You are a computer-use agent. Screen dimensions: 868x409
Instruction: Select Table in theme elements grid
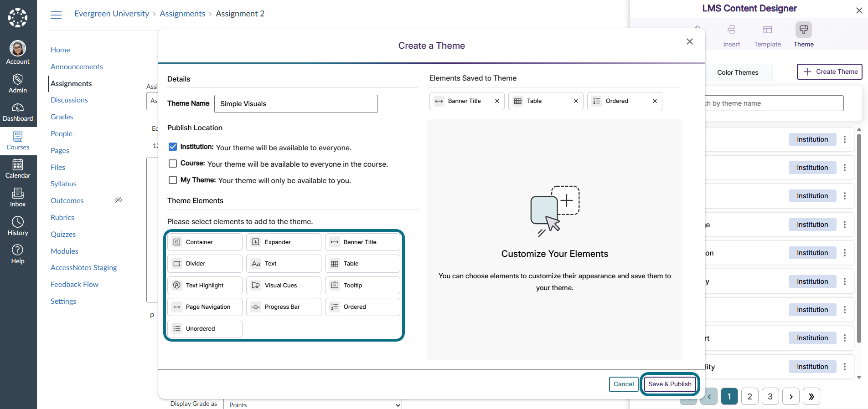click(362, 263)
